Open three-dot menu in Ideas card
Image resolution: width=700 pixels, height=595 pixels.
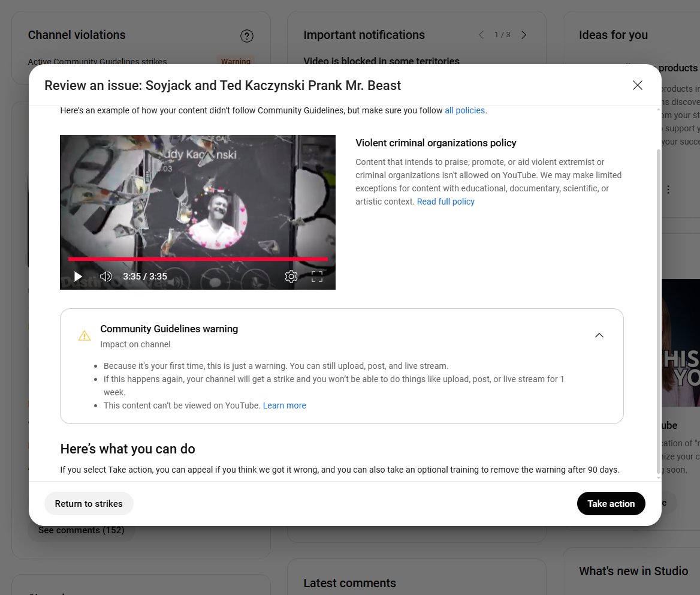tap(668, 190)
